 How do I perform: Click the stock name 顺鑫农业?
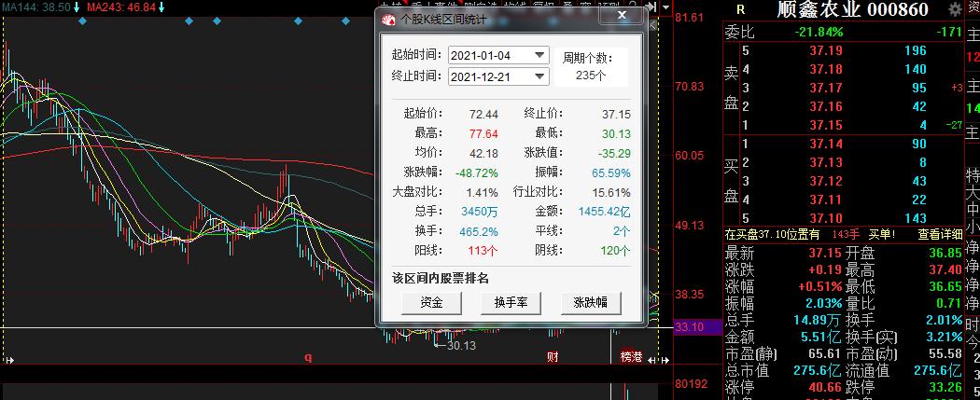(x=818, y=10)
